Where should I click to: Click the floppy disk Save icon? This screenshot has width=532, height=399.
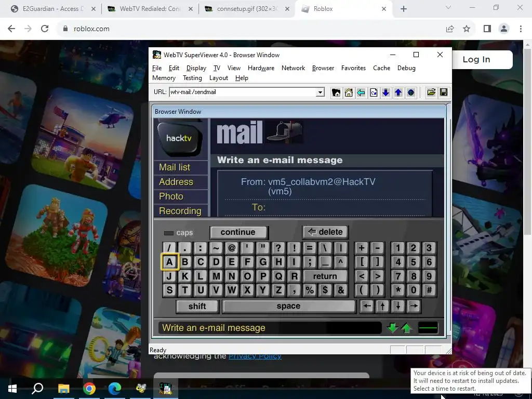pos(444,92)
